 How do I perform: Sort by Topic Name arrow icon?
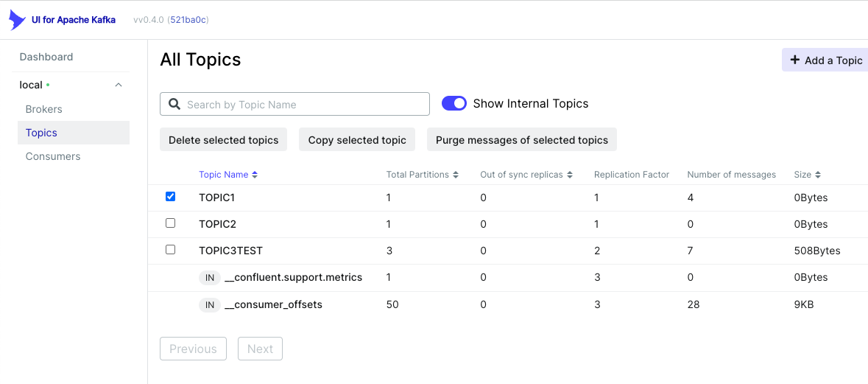[255, 175]
